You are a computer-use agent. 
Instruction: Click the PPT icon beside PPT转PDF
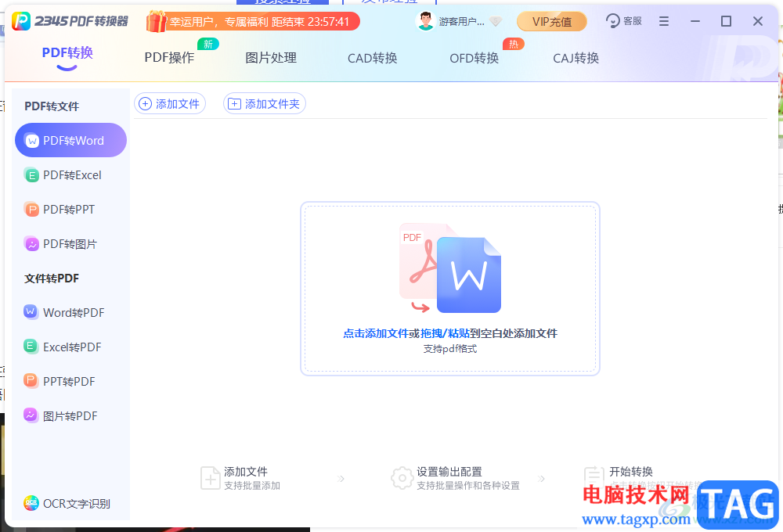tap(31, 381)
